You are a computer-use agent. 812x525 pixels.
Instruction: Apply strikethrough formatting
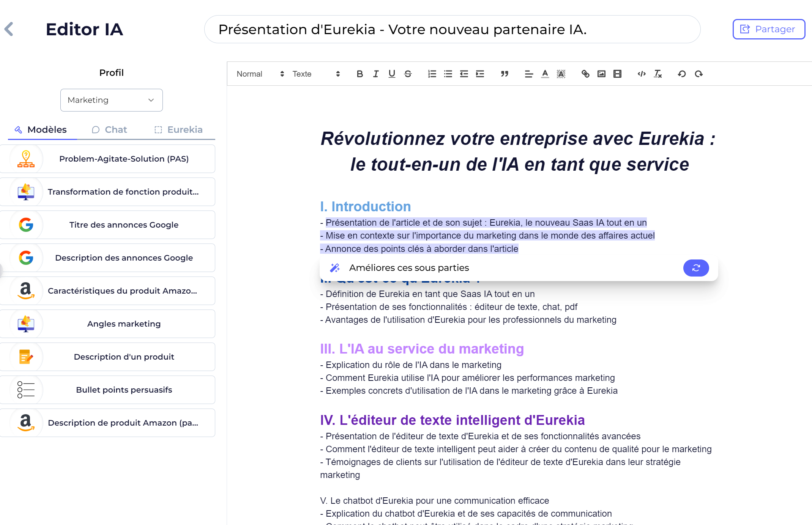(x=408, y=74)
